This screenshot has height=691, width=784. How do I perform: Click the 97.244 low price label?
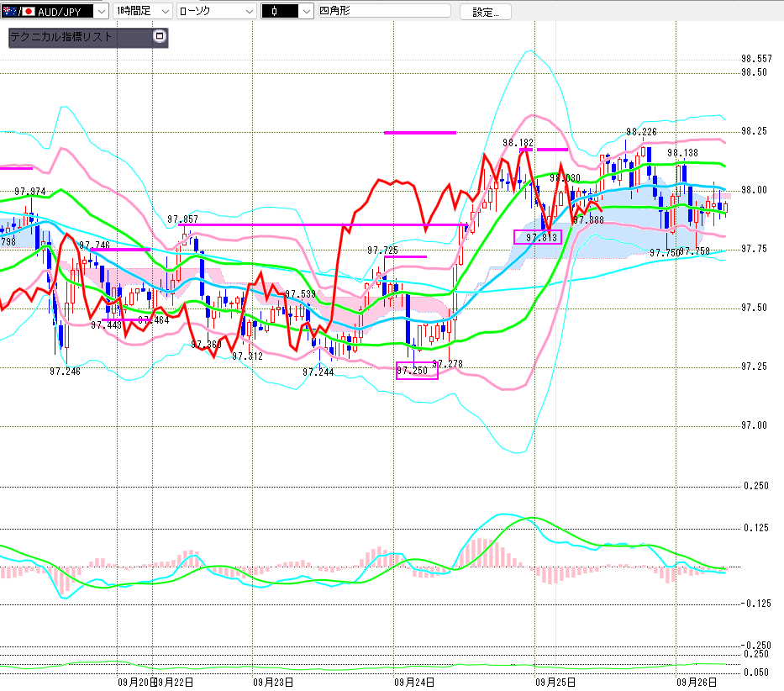[318, 372]
